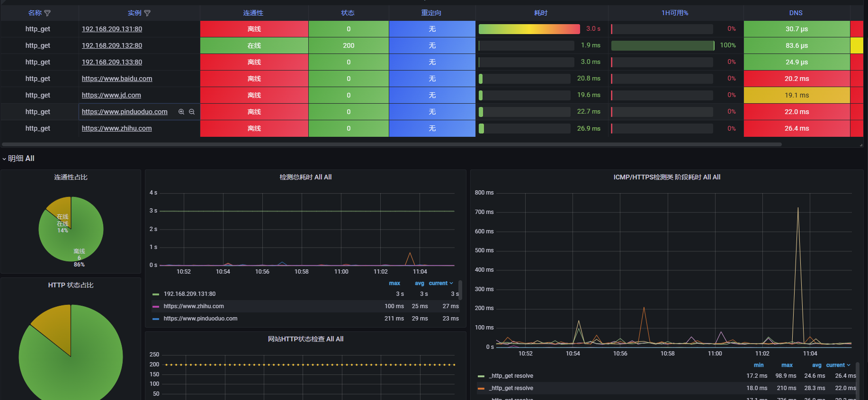Click the 离线 86% pie slice label

[79, 258]
